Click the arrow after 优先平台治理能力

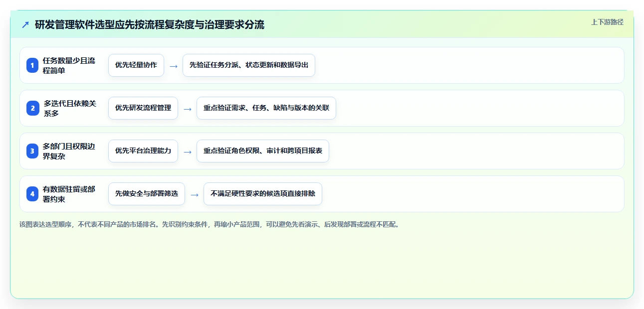click(x=188, y=152)
